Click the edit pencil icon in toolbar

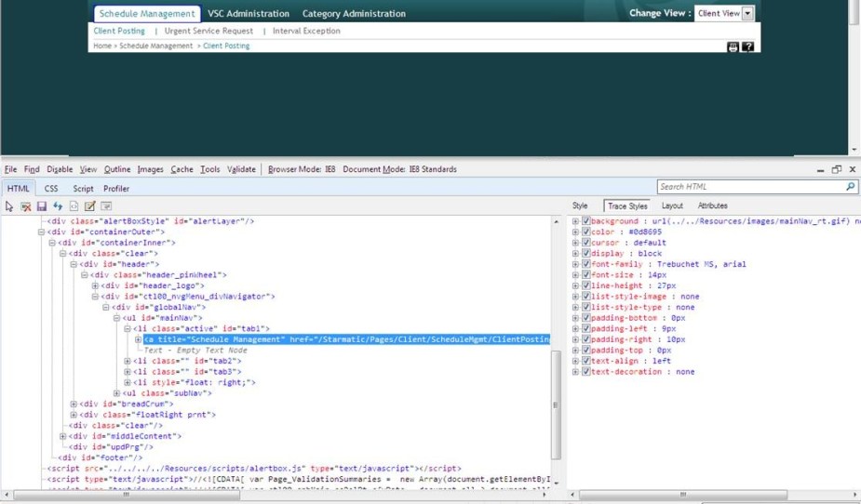click(90, 206)
